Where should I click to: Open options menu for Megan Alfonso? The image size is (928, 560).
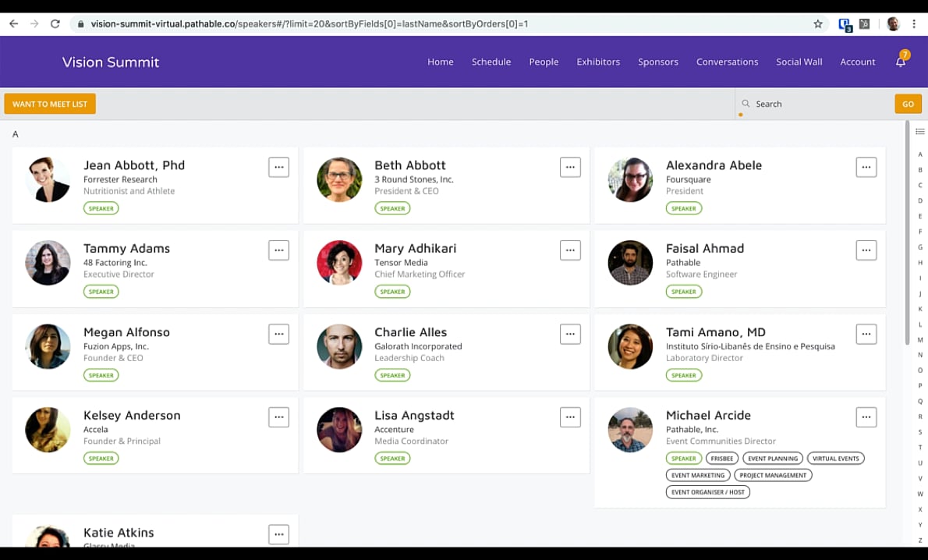[278, 334]
